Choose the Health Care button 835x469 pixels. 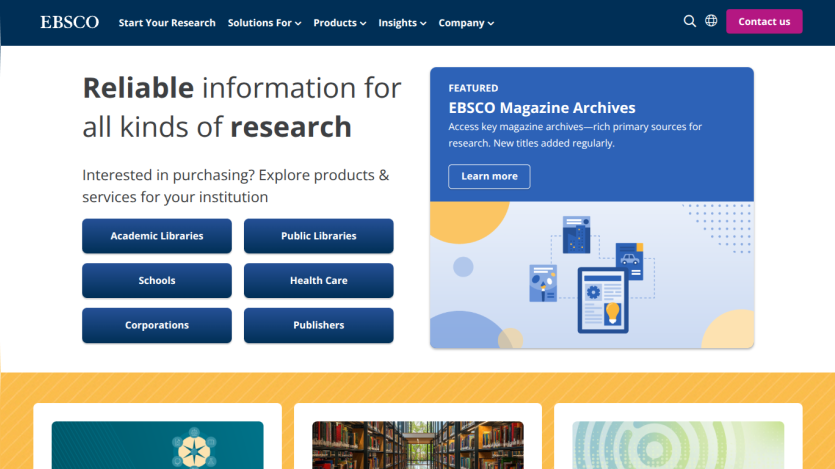318,281
